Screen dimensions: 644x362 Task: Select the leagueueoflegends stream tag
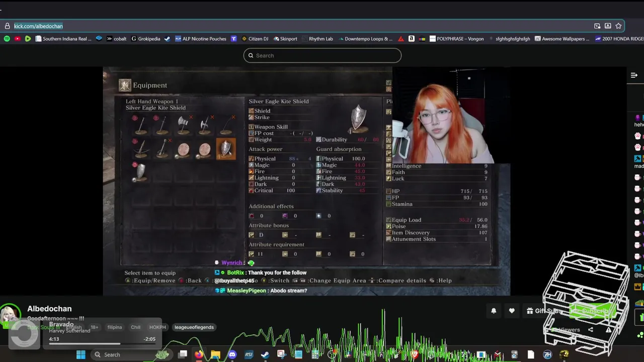tap(194, 327)
